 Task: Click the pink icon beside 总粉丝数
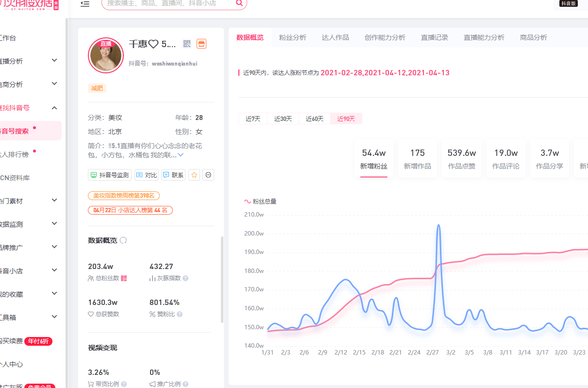pyautogui.click(x=124, y=278)
